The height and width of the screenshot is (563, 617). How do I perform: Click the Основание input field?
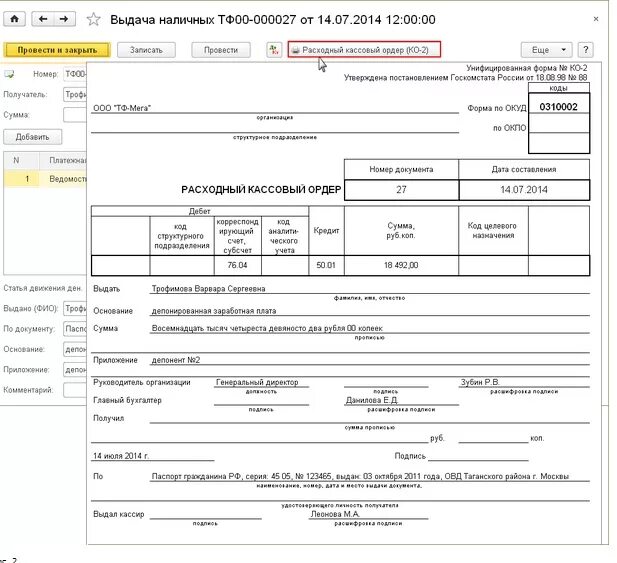coord(75,349)
